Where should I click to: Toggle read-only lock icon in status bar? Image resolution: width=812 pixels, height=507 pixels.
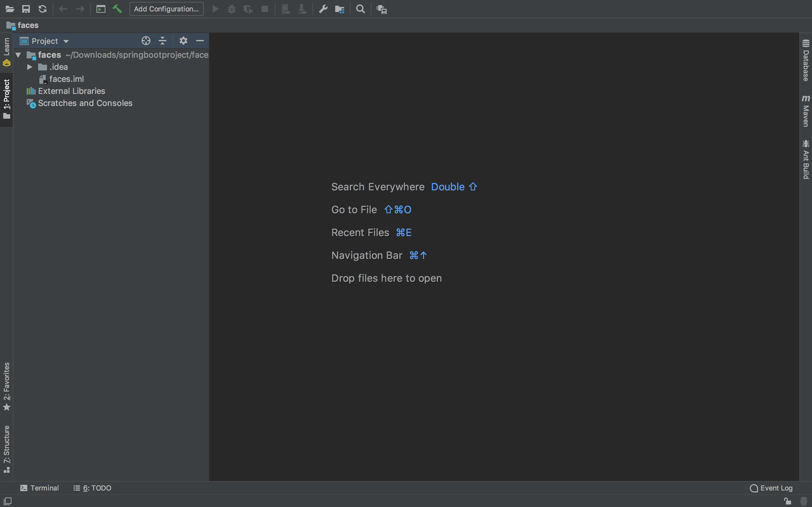[787, 501]
